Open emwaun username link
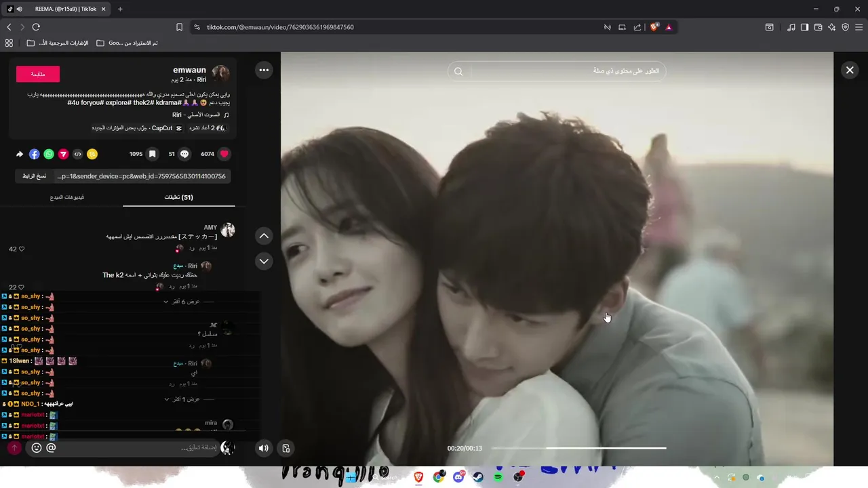This screenshot has height=488, width=868. pos(189,70)
